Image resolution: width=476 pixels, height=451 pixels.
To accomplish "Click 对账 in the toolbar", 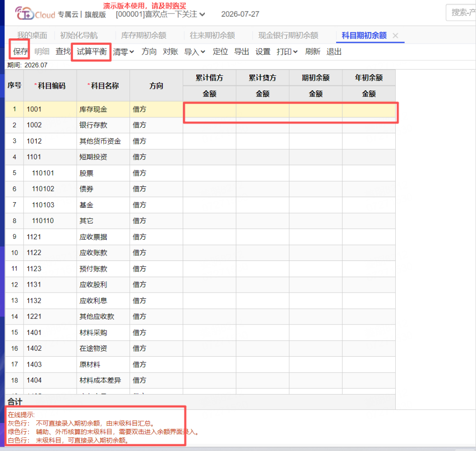I will coord(170,51).
